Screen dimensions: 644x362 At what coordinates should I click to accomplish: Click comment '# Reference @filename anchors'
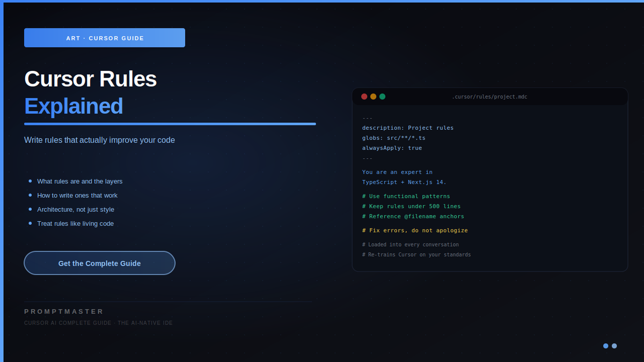click(x=413, y=217)
